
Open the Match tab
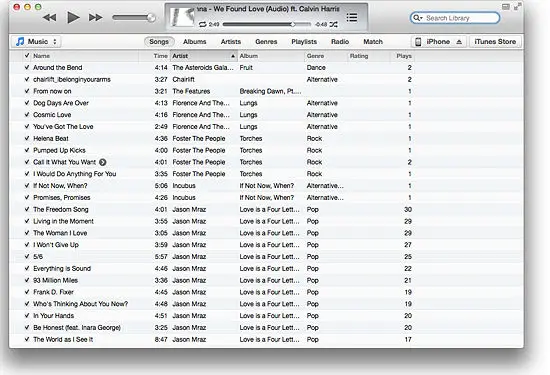373,41
